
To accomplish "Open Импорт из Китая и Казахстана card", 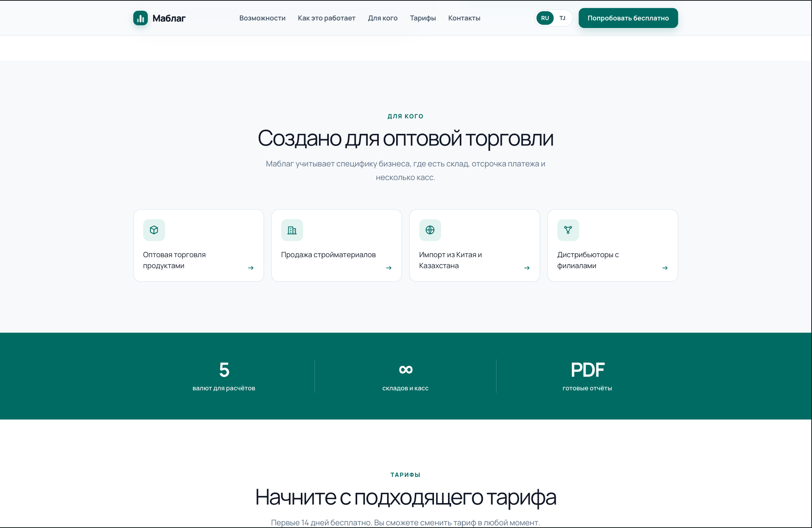I will pos(474,245).
